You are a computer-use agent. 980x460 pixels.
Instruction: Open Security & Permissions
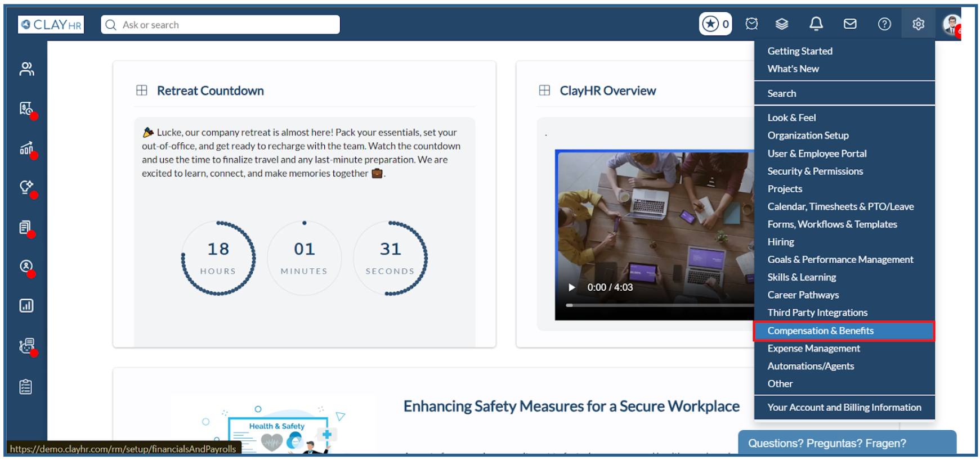(x=815, y=171)
